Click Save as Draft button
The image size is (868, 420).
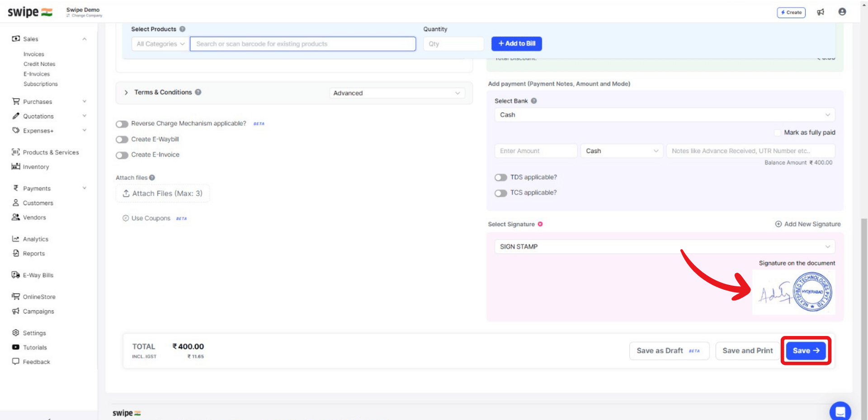click(669, 350)
